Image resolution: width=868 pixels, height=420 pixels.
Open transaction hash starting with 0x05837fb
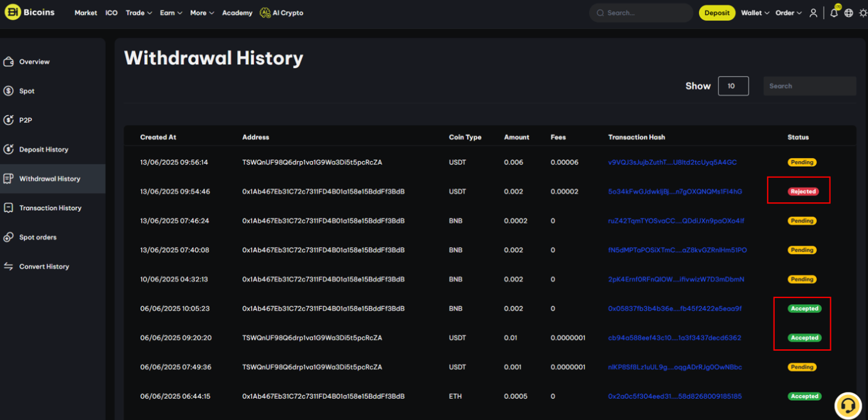tap(675, 308)
